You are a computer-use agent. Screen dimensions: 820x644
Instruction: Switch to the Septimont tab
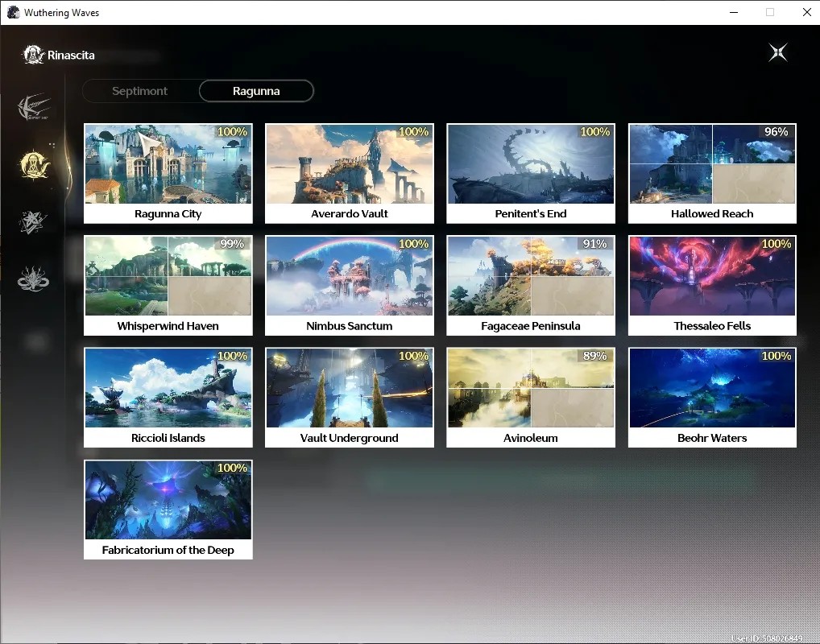pos(139,91)
